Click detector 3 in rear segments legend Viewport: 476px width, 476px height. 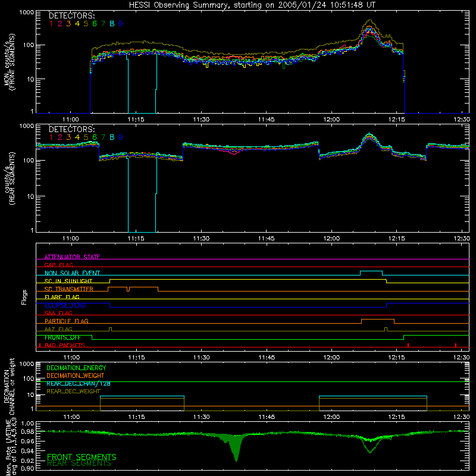68,137
